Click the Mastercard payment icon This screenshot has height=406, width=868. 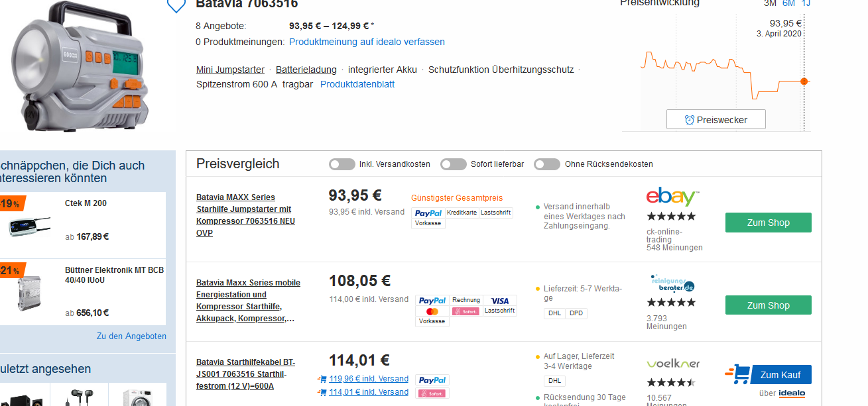(x=432, y=311)
